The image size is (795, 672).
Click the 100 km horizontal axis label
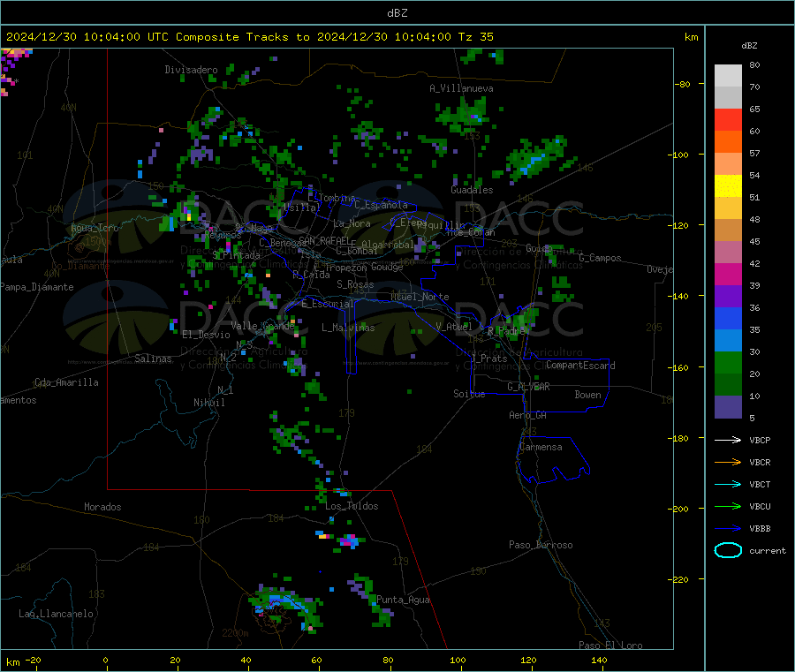(458, 661)
